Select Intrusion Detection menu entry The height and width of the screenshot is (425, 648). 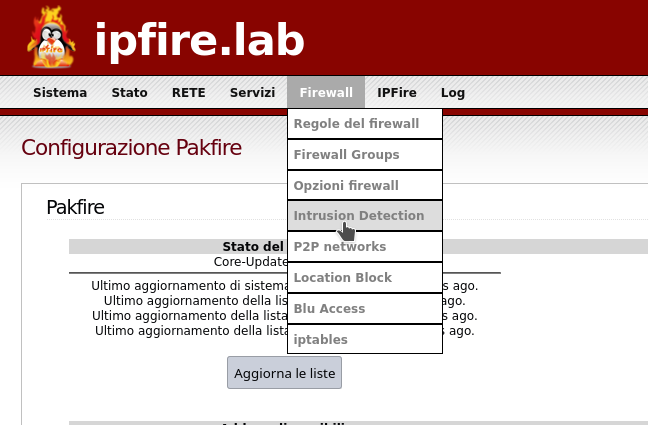point(365,216)
